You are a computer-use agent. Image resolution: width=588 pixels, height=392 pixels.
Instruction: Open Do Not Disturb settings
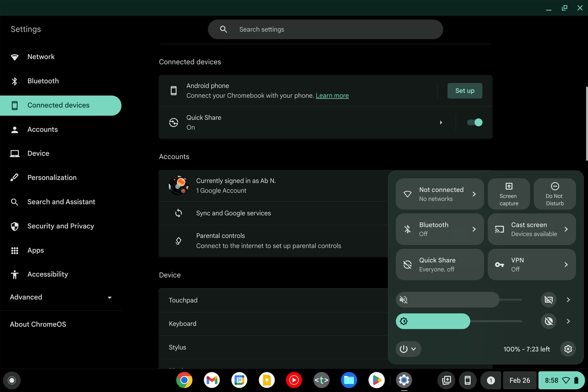(554, 193)
